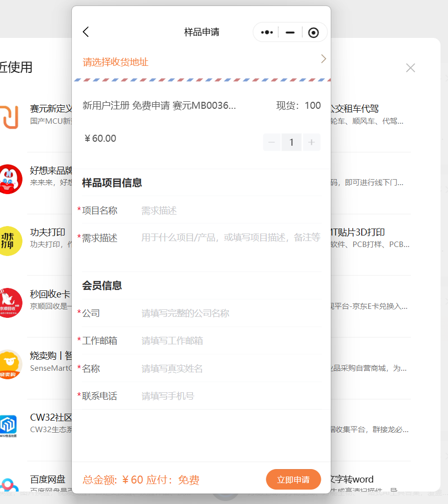
Task: Go back using the left arrow icon
Action: click(86, 32)
